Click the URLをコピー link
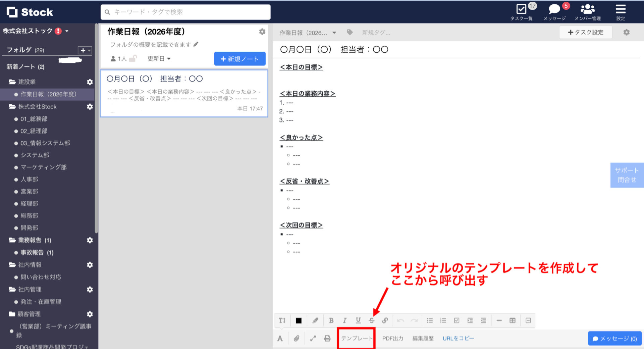 [458, 338]
